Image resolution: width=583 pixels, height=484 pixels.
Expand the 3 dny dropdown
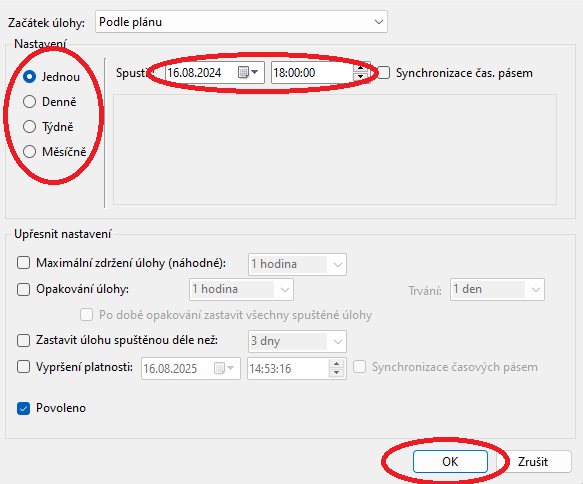tap(297, 341)
